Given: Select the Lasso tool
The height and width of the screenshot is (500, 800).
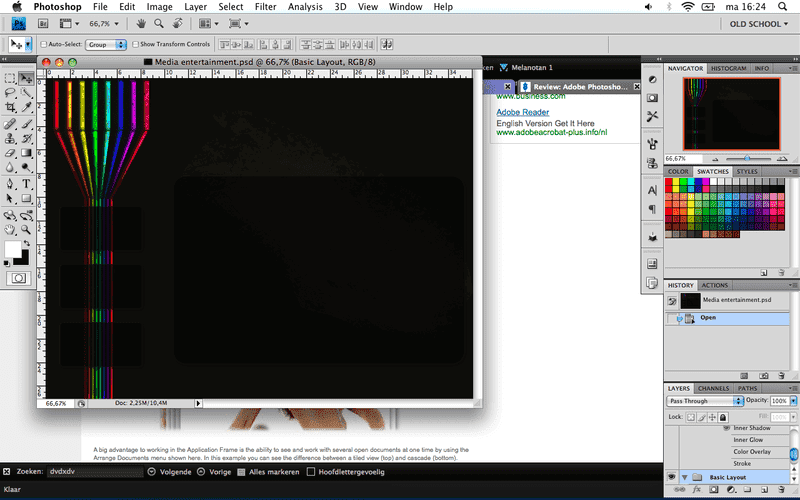Looking at the screenshot, I should 9,92.
